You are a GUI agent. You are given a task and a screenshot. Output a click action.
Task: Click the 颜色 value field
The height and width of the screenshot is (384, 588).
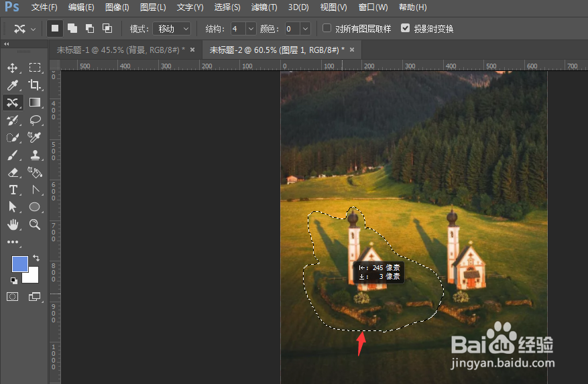[x=292, y=29]
